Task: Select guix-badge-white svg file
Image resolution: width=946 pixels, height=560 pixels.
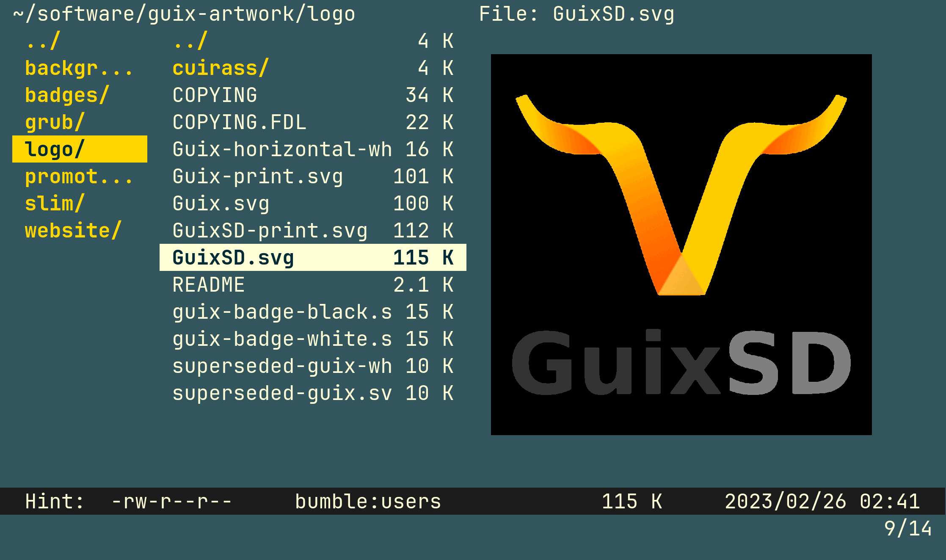Action: tap(282, 339)
